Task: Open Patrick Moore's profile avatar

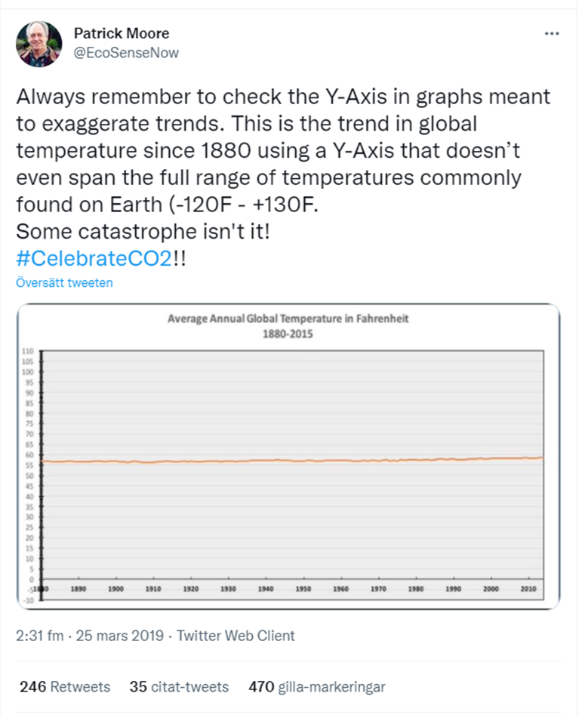Action: coord(38,44)
